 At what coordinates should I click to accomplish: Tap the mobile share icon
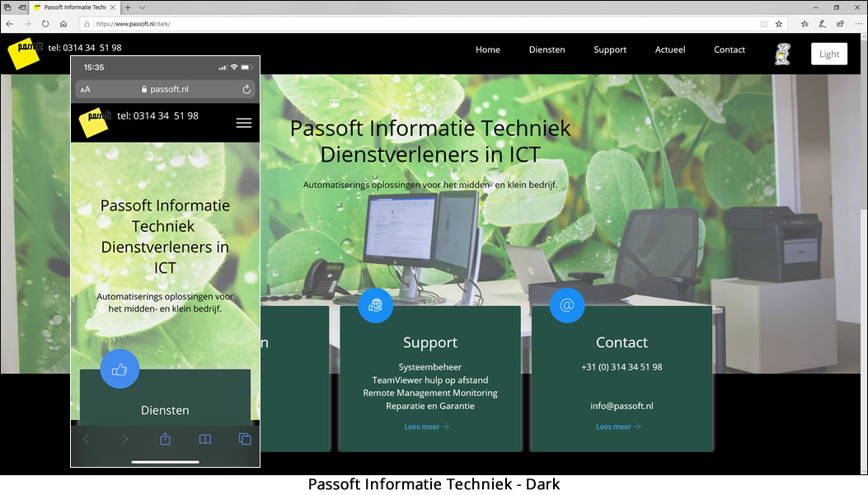tap(165, 439)
